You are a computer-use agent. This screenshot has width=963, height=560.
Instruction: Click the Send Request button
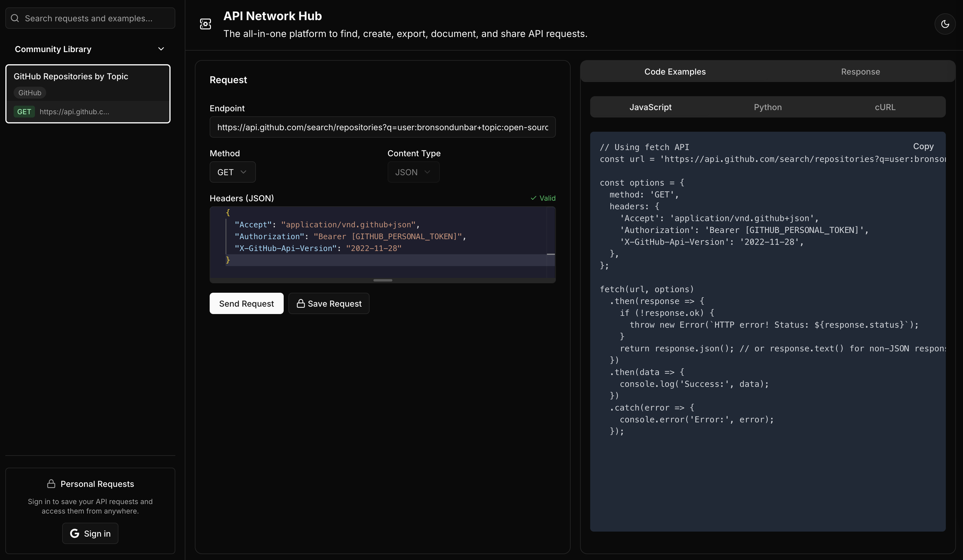click(246, 303)
